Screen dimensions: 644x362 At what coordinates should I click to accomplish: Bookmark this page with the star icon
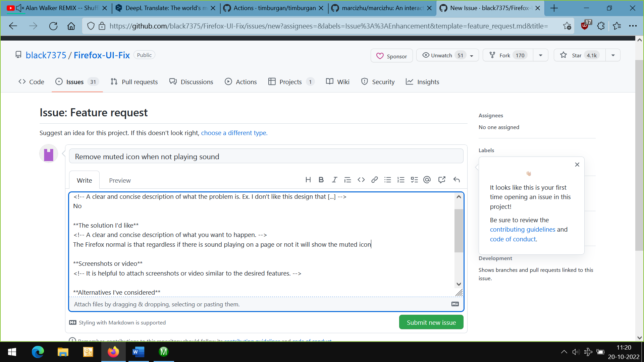567,26
